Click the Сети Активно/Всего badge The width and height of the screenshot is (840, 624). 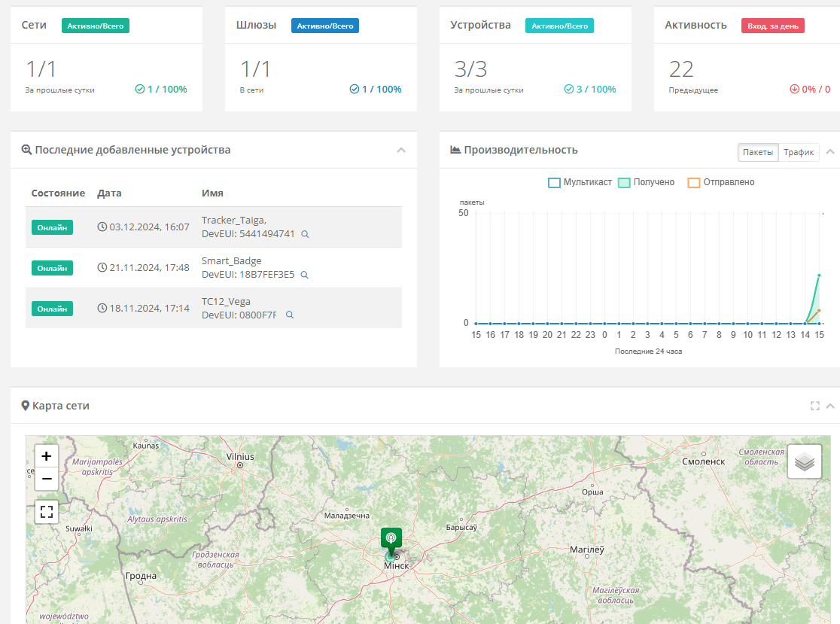point(96,26)
